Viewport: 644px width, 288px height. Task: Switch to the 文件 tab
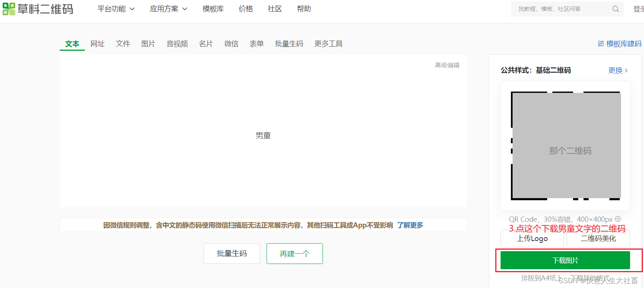click(123, 44)
